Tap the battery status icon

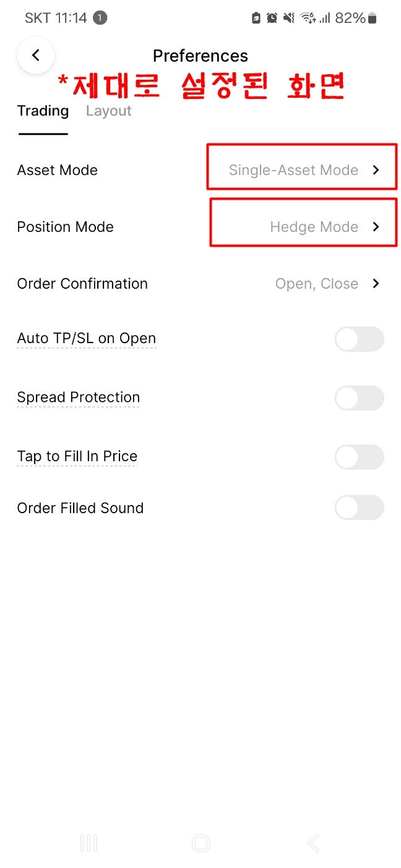[x=372, y=19]
